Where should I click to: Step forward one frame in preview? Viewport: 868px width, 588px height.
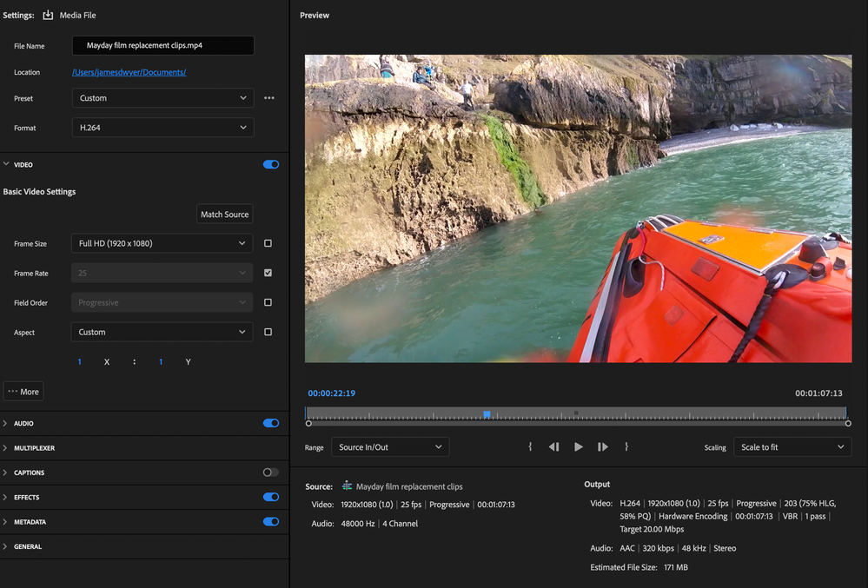click(602, 447)
